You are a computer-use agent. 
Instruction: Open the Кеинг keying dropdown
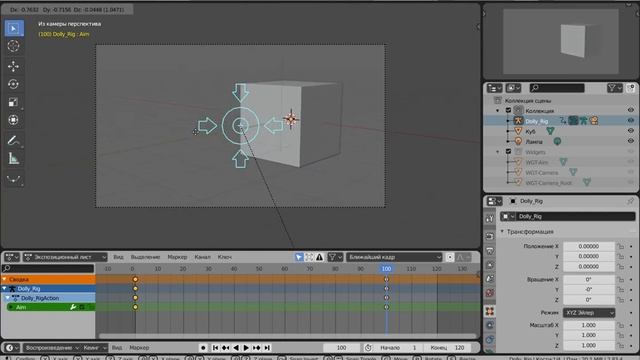(x=94, y=348)
